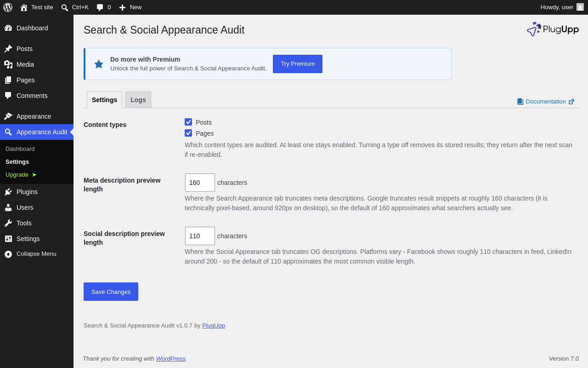Click the Pages icon in the sidebar
This screenshot has height=368, width=588.
(8, 80)
